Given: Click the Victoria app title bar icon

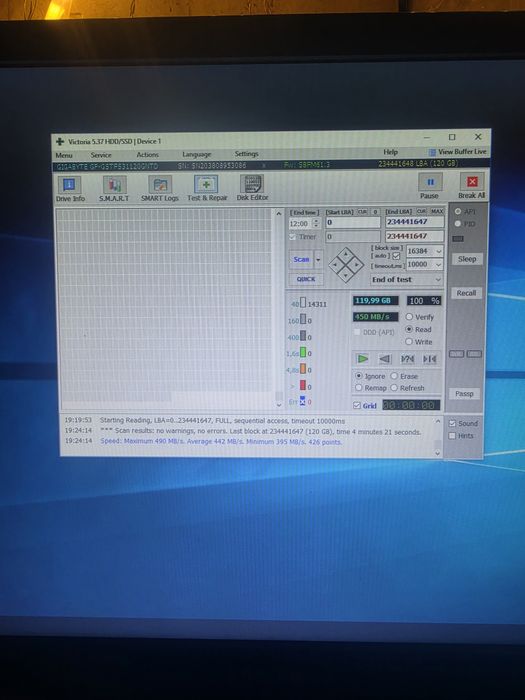Looking at the screenshot, I should click(60, 142).
